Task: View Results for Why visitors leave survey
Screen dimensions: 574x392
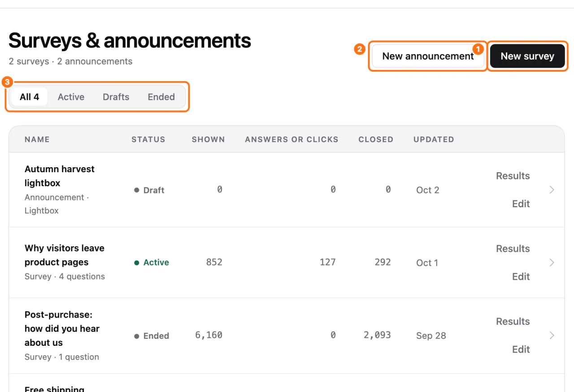Action: pyautogui.click(x=513, y=248)
